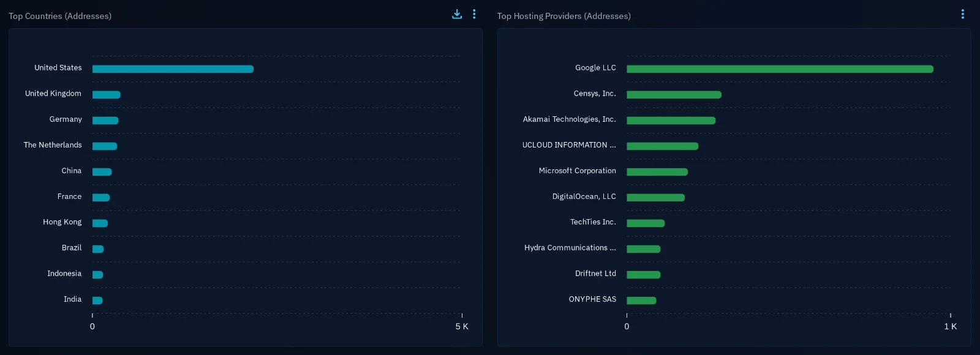Select the Google LLC label
This screenshot has width=980, height=355.
tap(595, 68)
